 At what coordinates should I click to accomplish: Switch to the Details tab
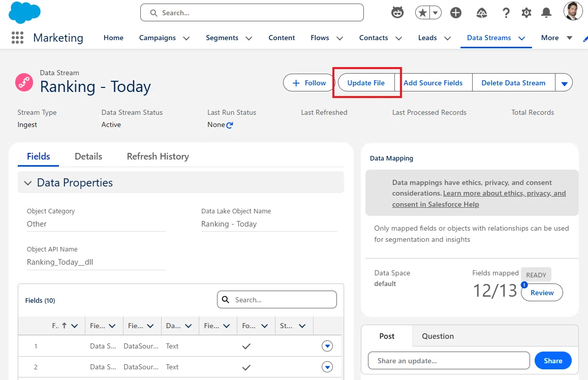click(88, 156)
